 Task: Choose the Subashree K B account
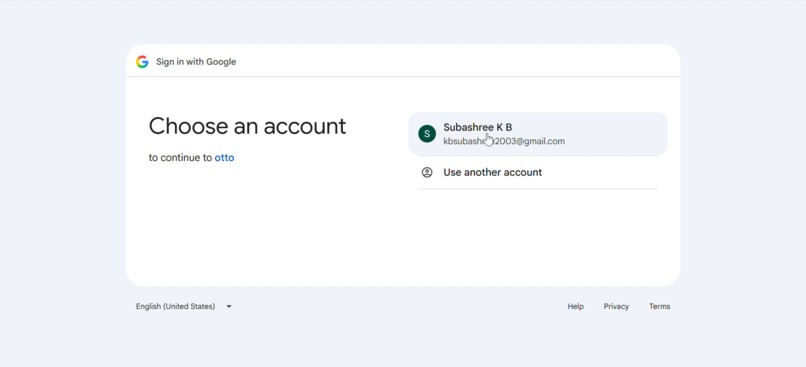click(538, 134)
